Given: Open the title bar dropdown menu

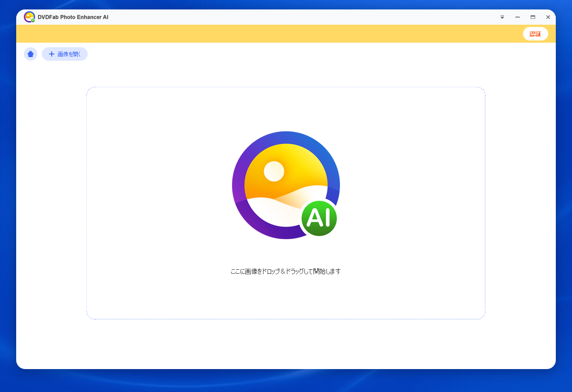Looking at the screenshot, I should pos(502,17).
